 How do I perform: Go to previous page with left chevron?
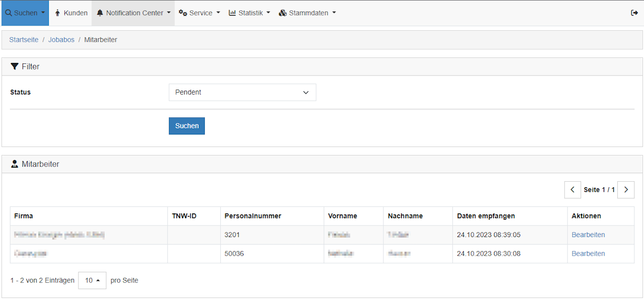point(573,190)
